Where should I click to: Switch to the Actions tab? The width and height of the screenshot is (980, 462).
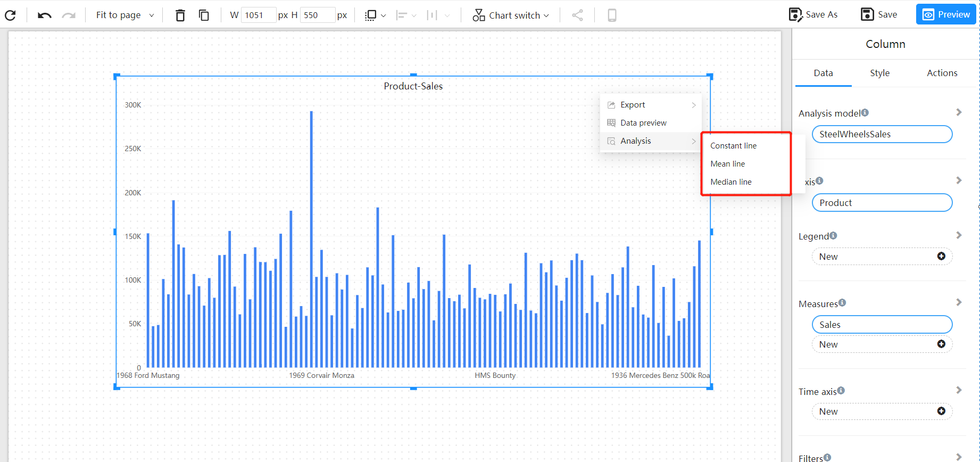tap(942, 73)
